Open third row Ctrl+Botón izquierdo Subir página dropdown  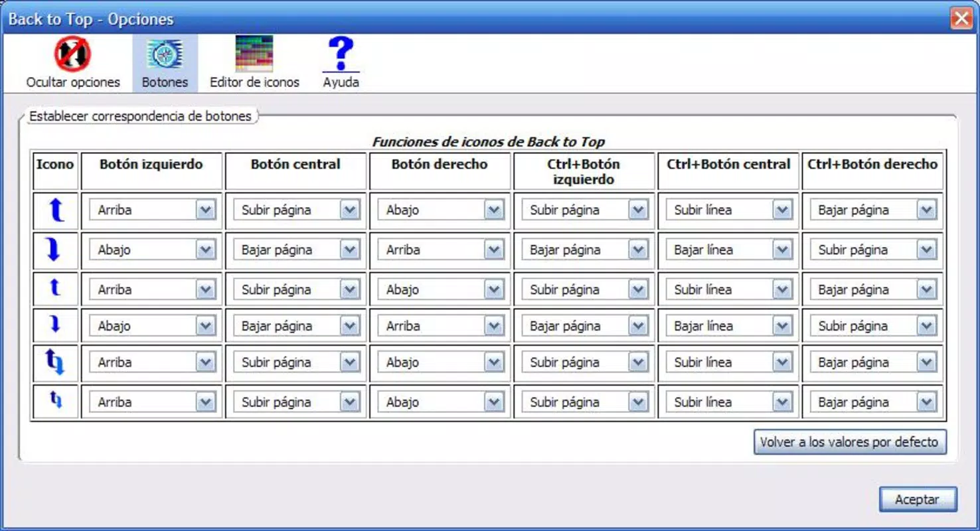(584, 290)
